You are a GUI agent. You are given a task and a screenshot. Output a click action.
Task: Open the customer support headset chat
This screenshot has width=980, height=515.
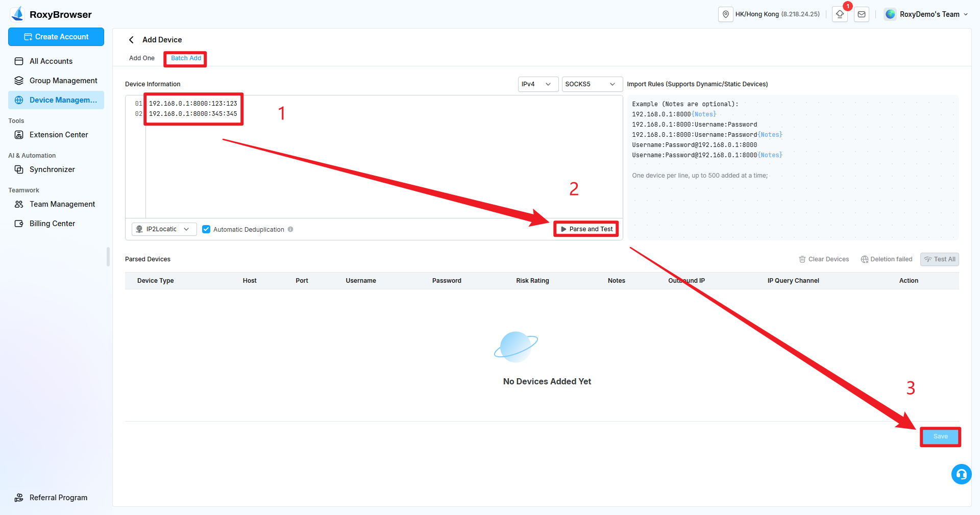[962, 474]
